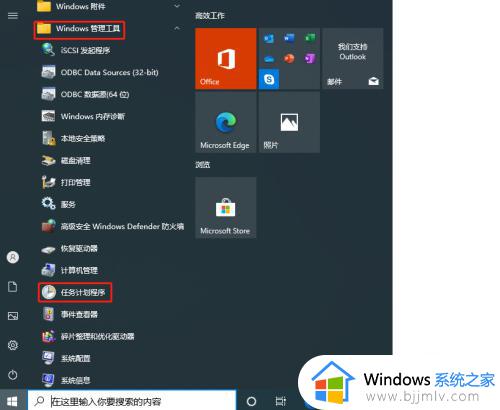Open 打印管理 icon
This screenshot has width=500, height=410.
pyautogui.click(x=48, y=182)
